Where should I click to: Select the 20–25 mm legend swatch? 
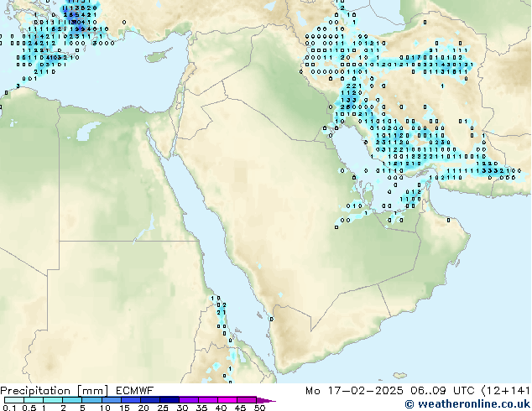[x=150, y=400]
